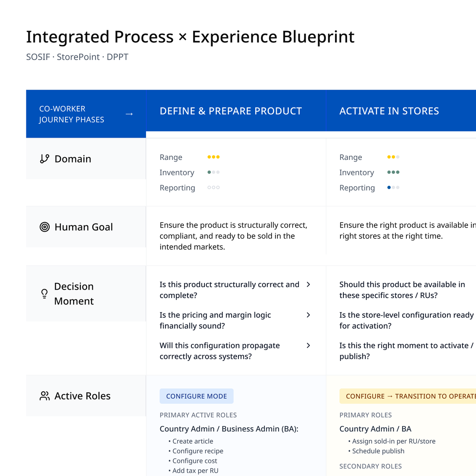Click the Domain branch icon
Viewport: 476px width, 476px height.
(x=44, y=159)
